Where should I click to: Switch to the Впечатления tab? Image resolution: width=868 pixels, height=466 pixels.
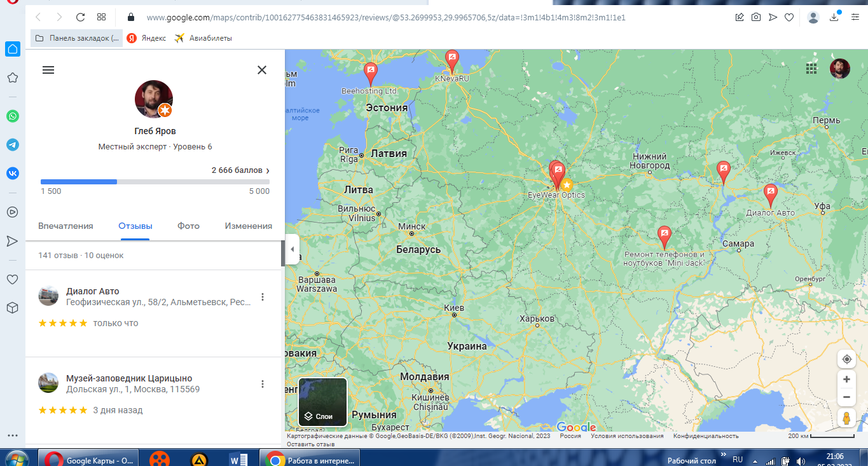pos(65,226)
